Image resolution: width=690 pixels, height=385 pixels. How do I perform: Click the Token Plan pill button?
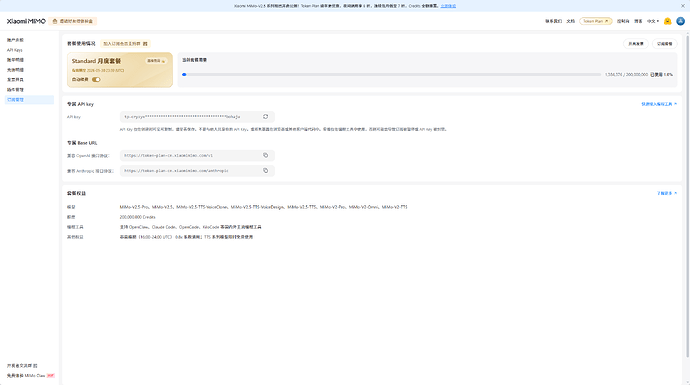coord(595,21)
